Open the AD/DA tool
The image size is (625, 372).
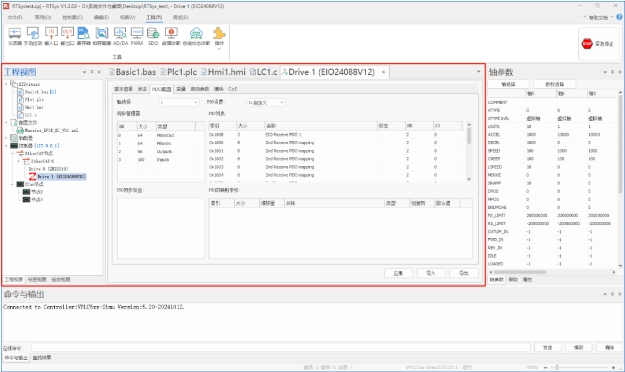120,36
